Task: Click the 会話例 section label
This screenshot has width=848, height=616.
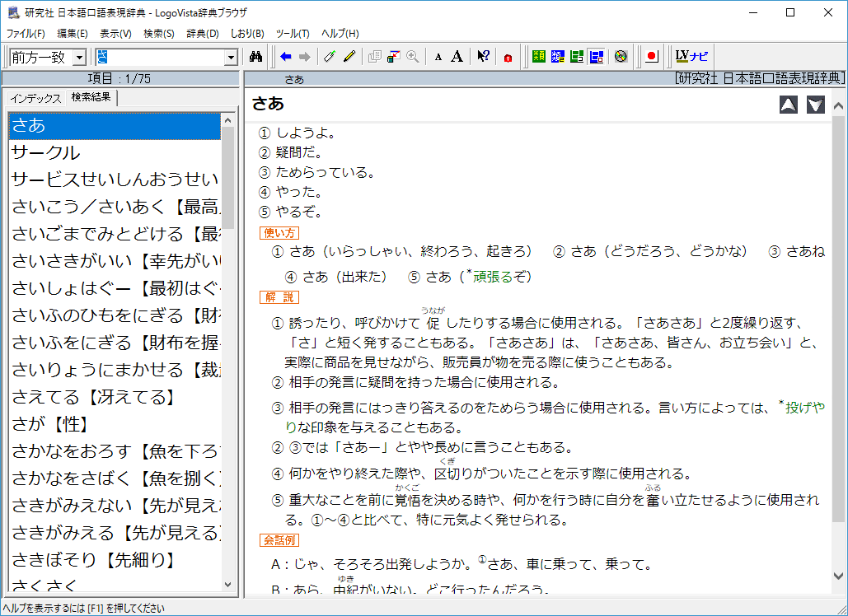Action: click(279, 539)
